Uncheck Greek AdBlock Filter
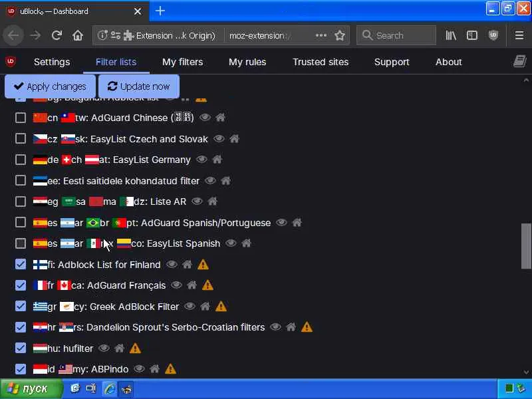Image resolution: width=532 pixels, height=399 pixels. coord(21,306)
